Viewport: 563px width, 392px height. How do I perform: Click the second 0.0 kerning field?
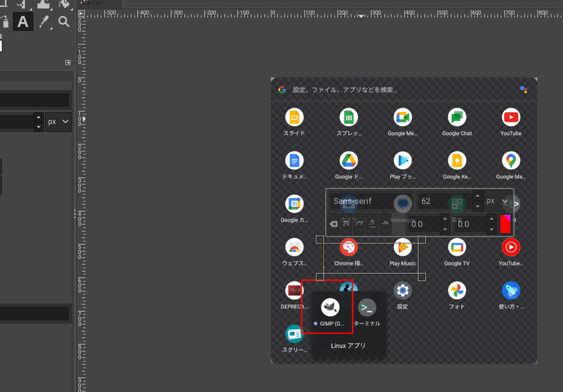point(470,224)
